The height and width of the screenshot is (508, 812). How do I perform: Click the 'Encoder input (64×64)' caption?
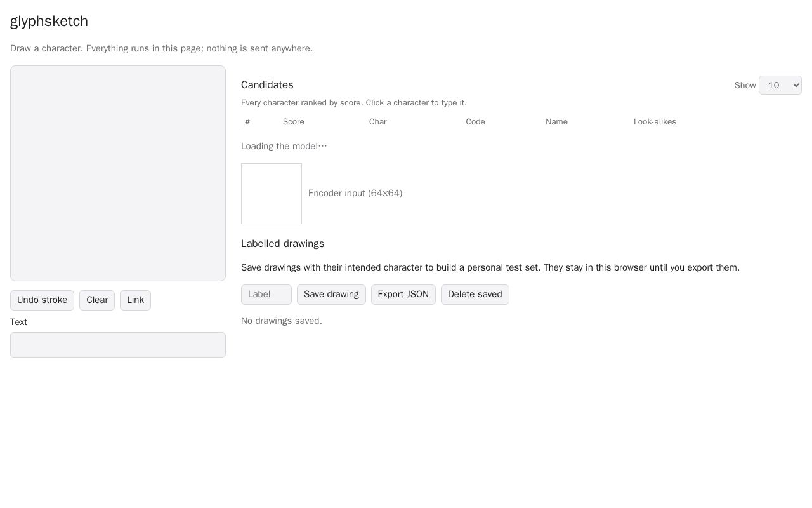click(355, 193)
